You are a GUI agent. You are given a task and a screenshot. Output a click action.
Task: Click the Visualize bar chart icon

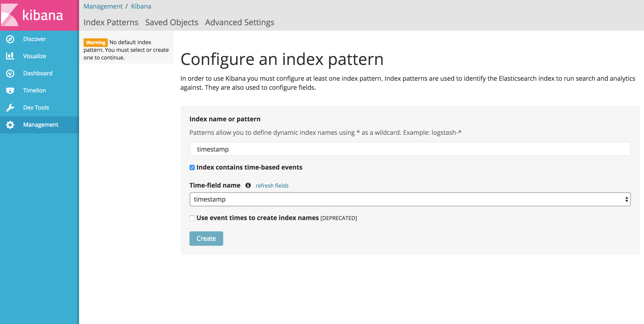point(10,56)
